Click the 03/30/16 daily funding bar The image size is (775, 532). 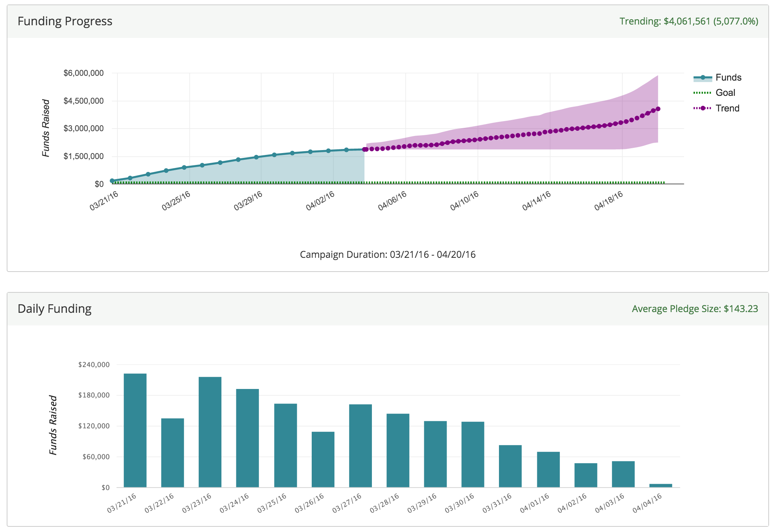[x=473, y=454]
